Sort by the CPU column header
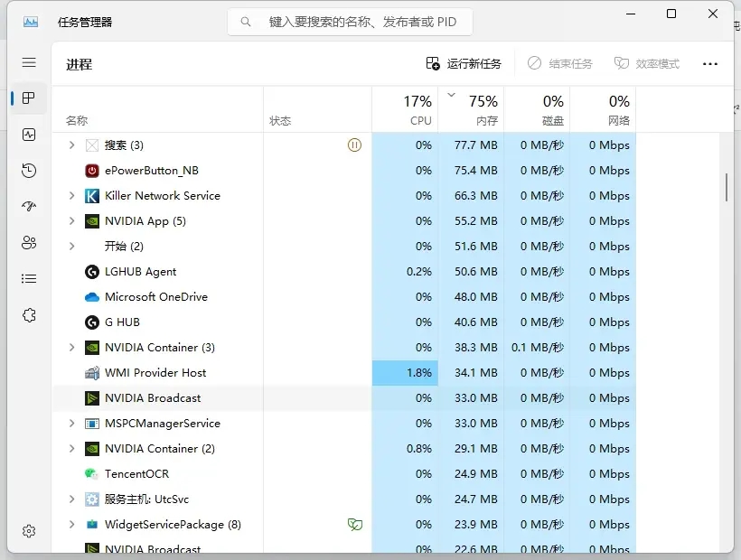The width and height of the screenshot is (741, 560). [x=405, y=109]
